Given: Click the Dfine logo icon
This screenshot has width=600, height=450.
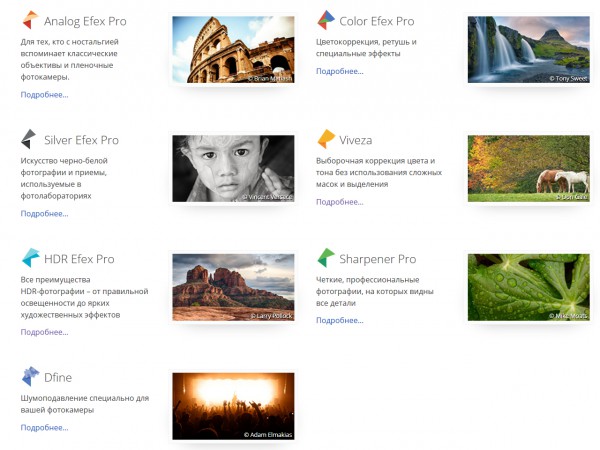Looking at the screenshot, I should click(x=30, y=377).
